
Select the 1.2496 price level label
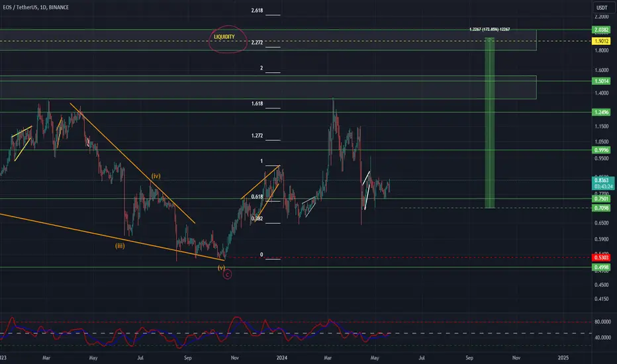click(x=601, y=113)
